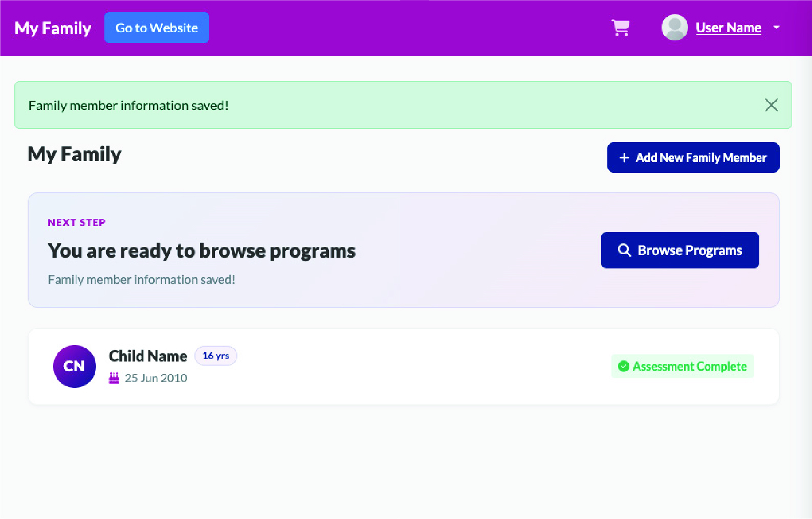812x519 pixels.
Task: Click the My Family header logo
Action: 53,28
